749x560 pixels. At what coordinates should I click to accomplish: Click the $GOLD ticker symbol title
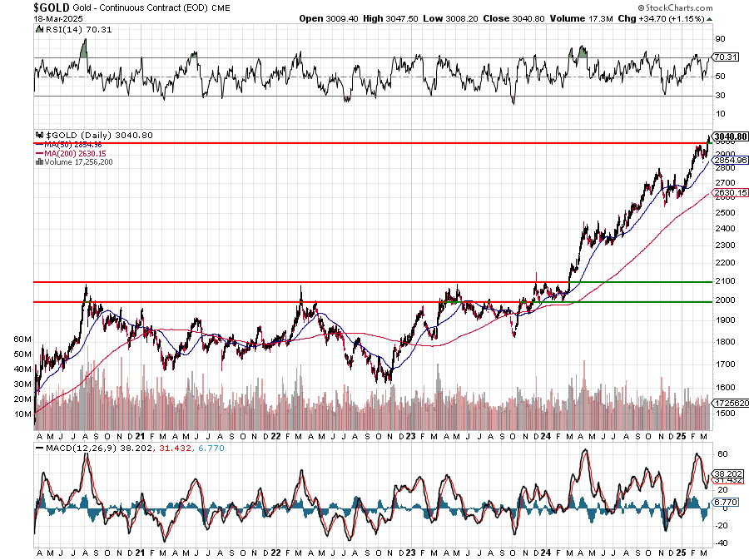click(52, 7)
